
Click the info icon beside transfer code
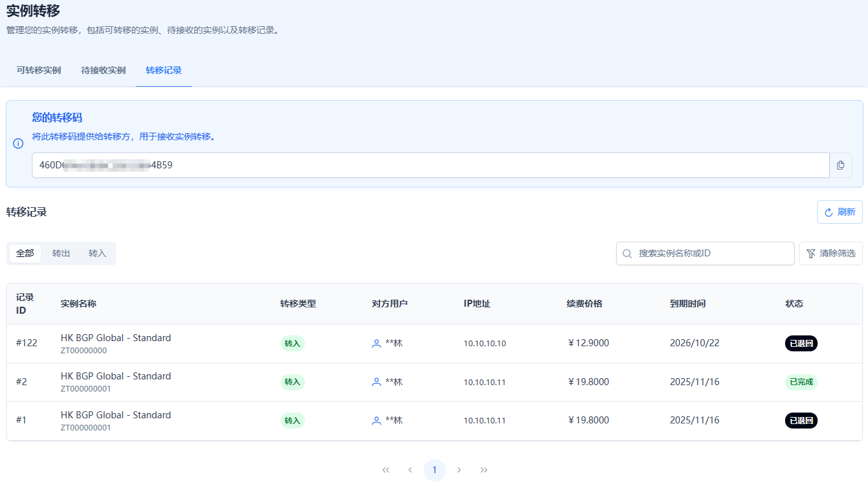click(x=18, y=143)
